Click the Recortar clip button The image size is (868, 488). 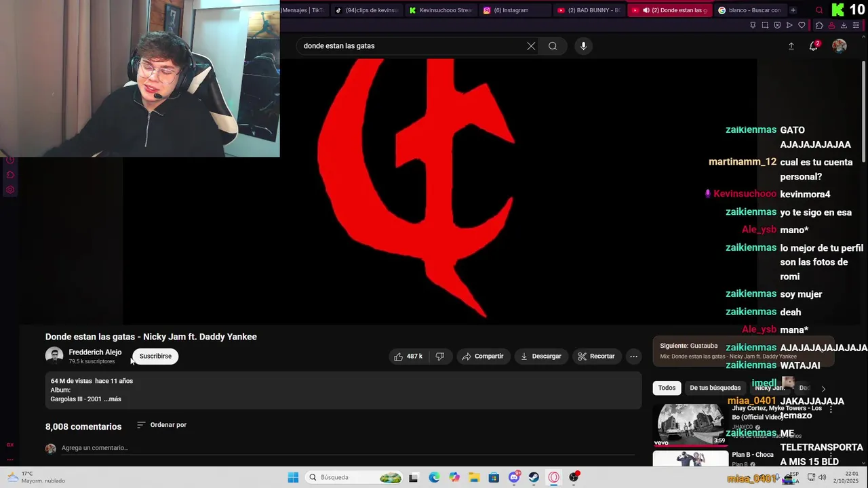click(x=596, y=357)
